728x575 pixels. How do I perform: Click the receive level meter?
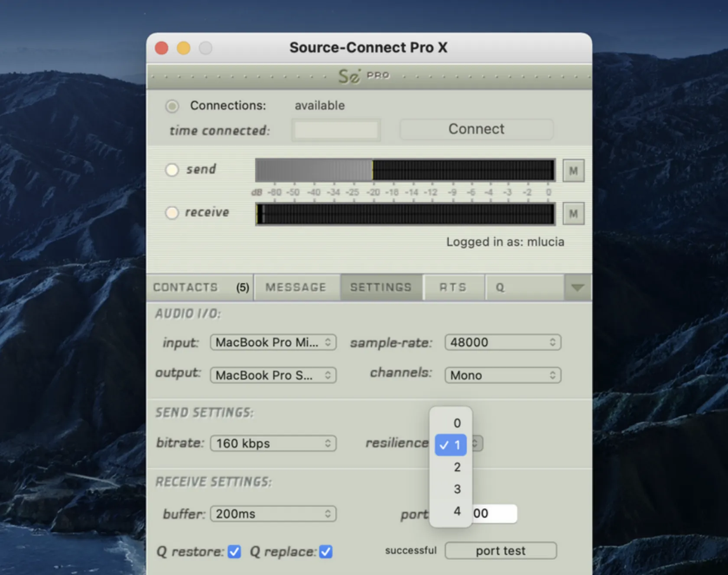pyautogui.click(x=405, y=214)
